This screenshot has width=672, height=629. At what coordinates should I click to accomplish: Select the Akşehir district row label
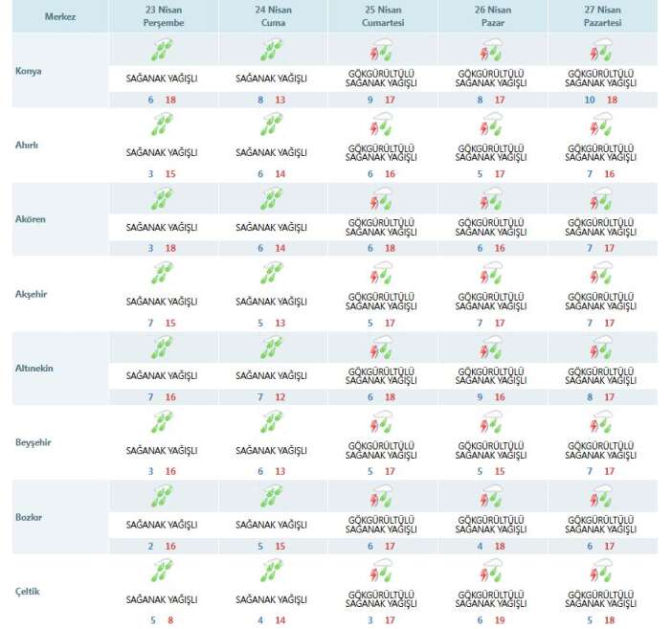[x=34, y=294]
